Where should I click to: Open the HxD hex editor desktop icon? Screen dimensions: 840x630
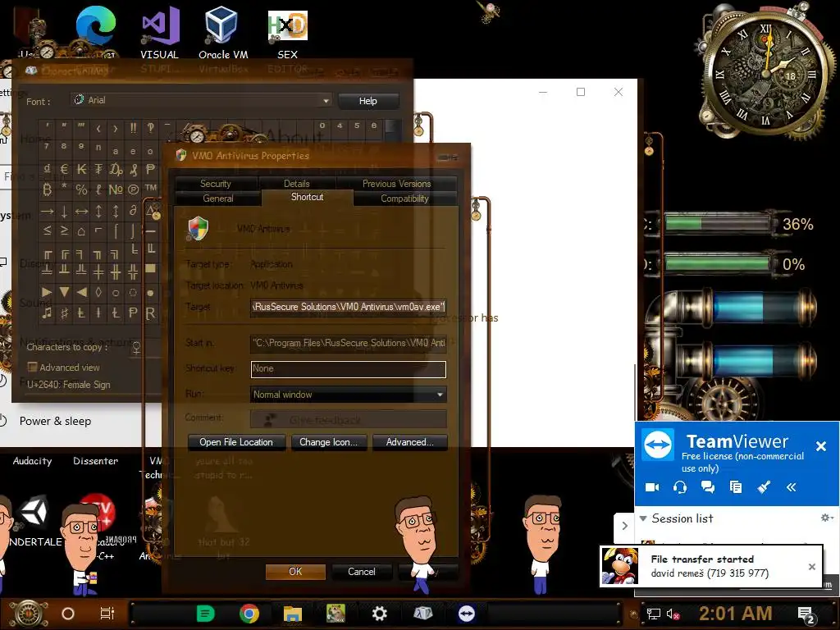[287, 25]
